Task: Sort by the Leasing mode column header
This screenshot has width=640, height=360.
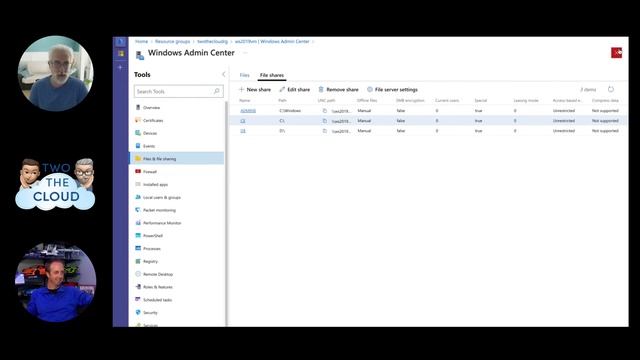Action: (x=526, y=100)
